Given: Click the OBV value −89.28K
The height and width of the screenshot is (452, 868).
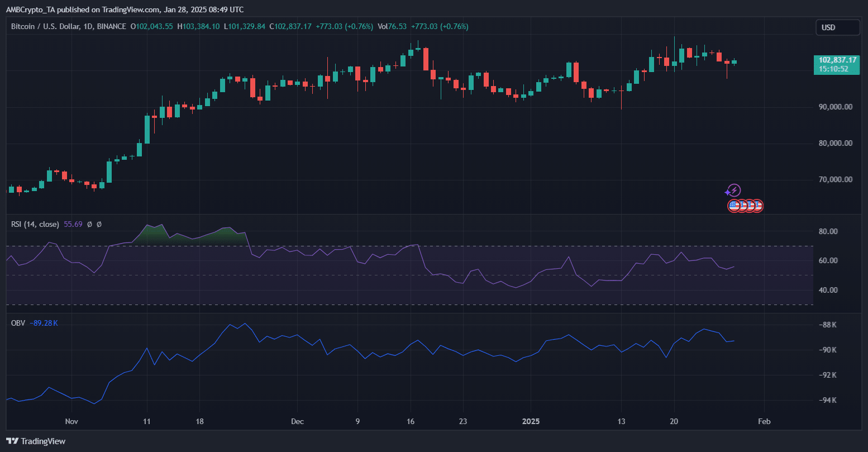Looking at the screenshot, I should (44, 323).
